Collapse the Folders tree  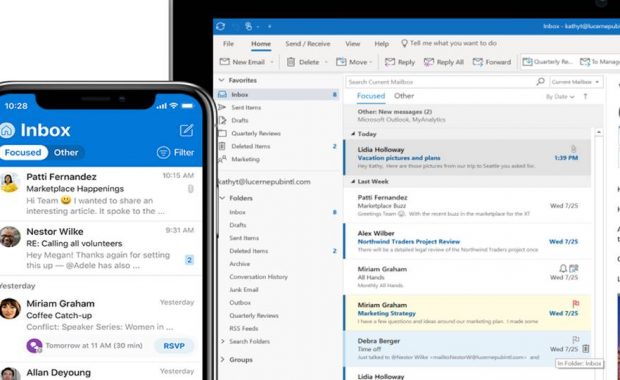[222, 198]
